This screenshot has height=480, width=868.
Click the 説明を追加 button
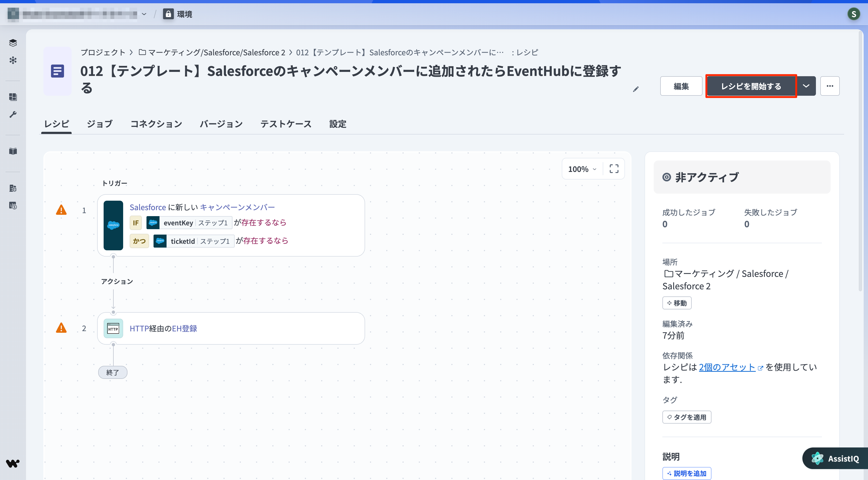pos(686,473)
